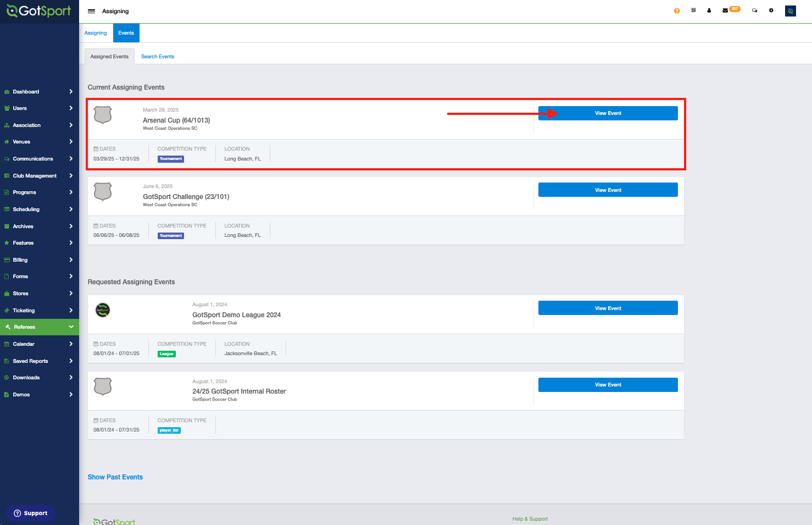812x525 pixels.
Task: Select the Events top tab
Action: click(x=126, y=33)
